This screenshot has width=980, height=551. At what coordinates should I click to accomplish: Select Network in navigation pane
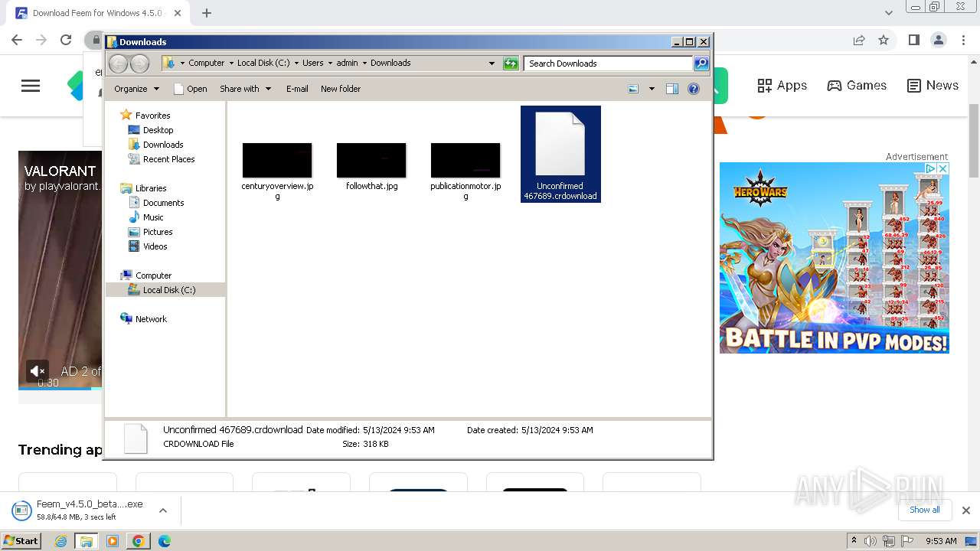[151, 319]
